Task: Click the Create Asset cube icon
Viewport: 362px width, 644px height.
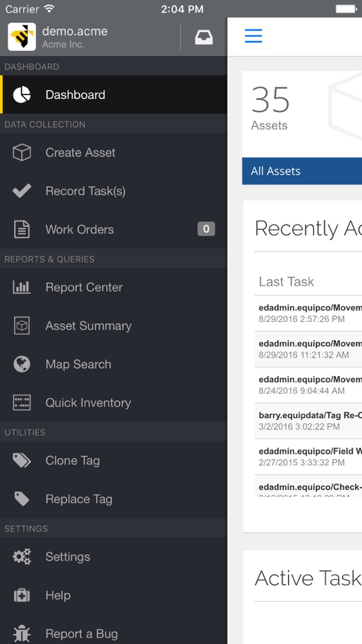Action: 22,152
